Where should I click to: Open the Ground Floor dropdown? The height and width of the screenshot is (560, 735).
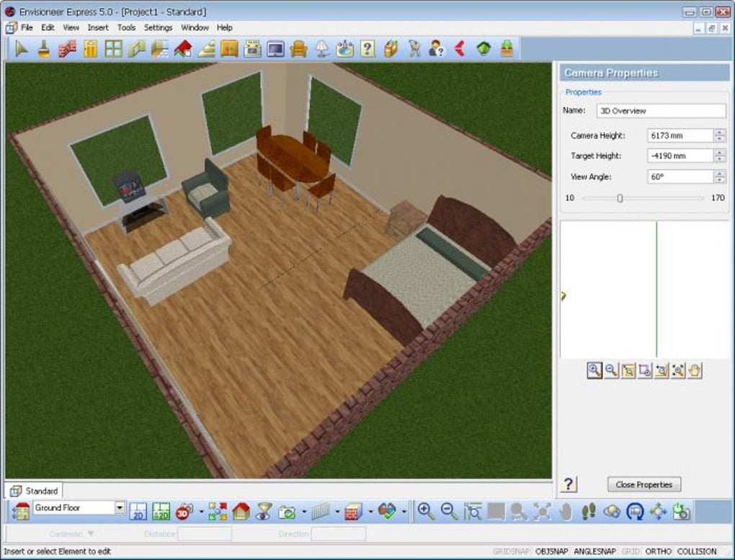120,507
